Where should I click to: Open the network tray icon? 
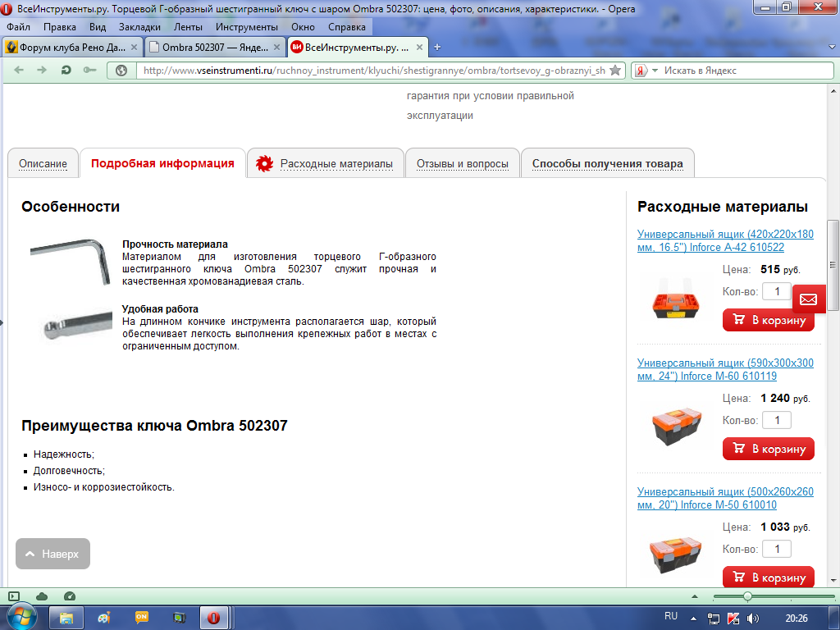point(713,619)
